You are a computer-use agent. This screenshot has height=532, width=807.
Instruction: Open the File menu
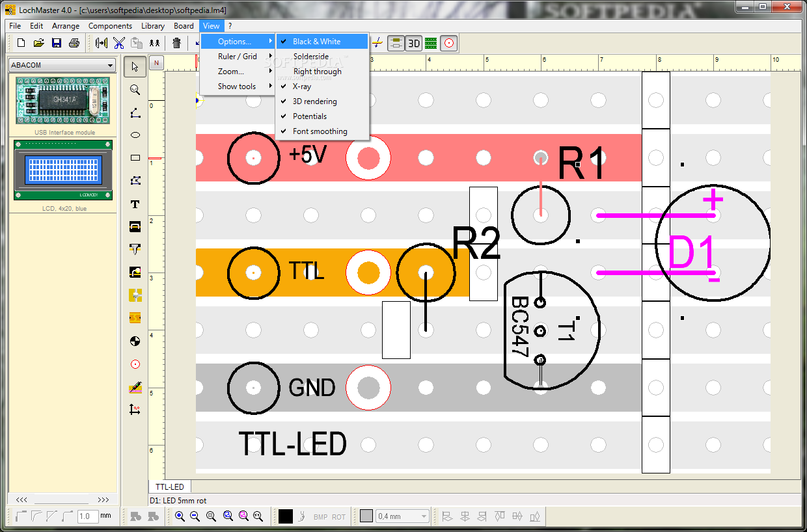(x=15, y=26)
